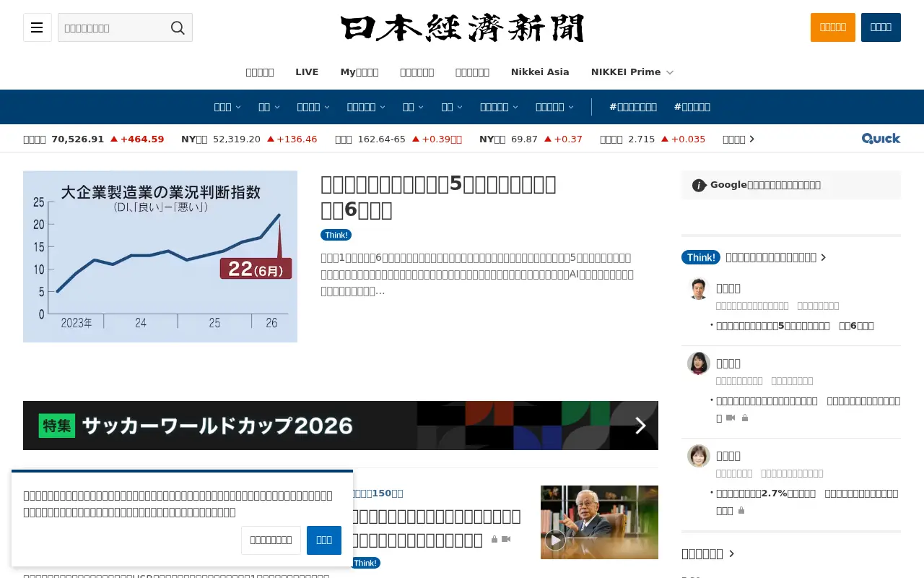Click the info icon beside Google notice
The height and width of the screenshot is (578, 924).
tap(699, 185)
